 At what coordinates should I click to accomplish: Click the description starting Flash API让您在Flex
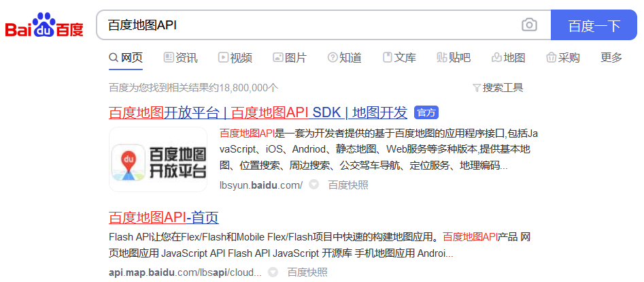coord(321,245)
